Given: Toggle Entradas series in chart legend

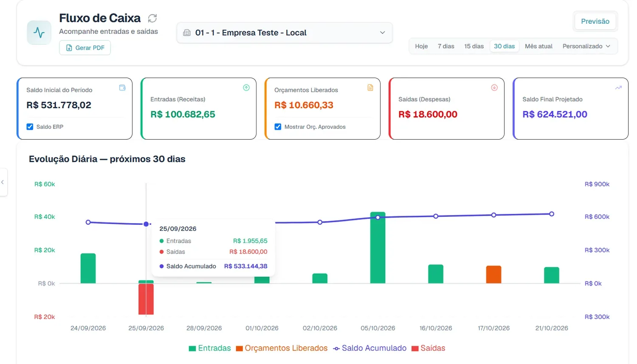Looking at the screenshot, I should (x=210, y=348).
